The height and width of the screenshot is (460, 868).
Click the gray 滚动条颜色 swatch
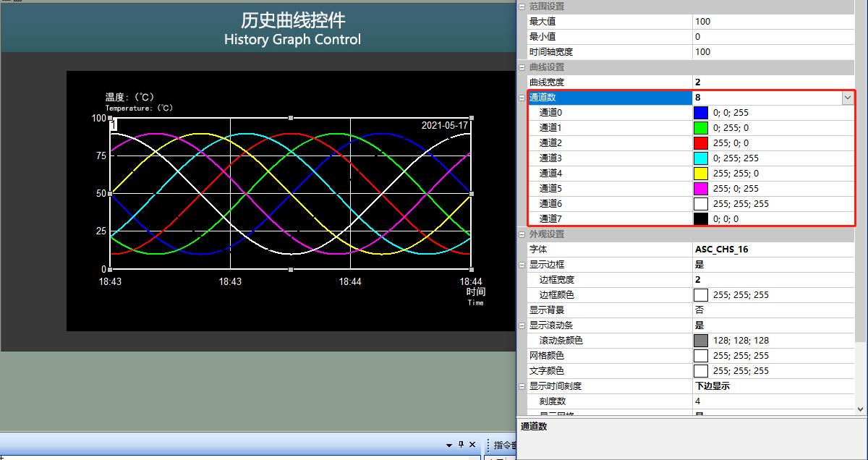click(x=700, y=341)
